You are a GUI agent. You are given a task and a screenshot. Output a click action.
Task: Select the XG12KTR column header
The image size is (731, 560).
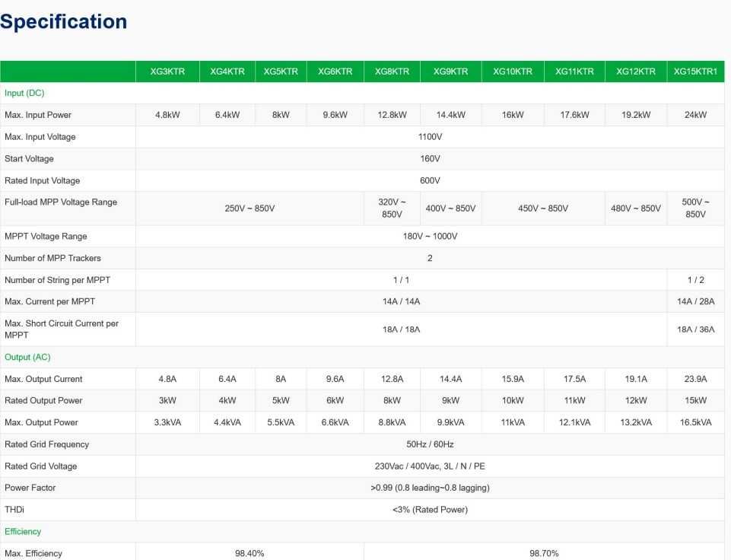tap(636, 72)
